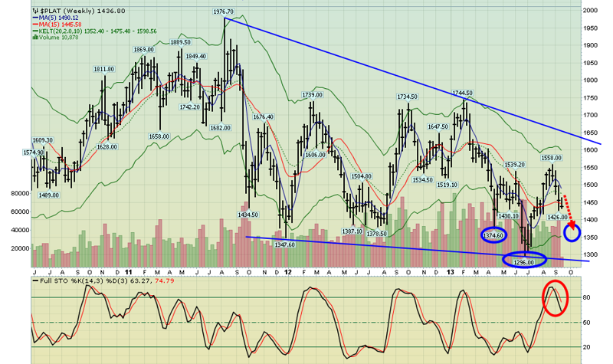Click the small blue target circle near 1350
This screenshot has width=613, height=364.
coord(572,231)
